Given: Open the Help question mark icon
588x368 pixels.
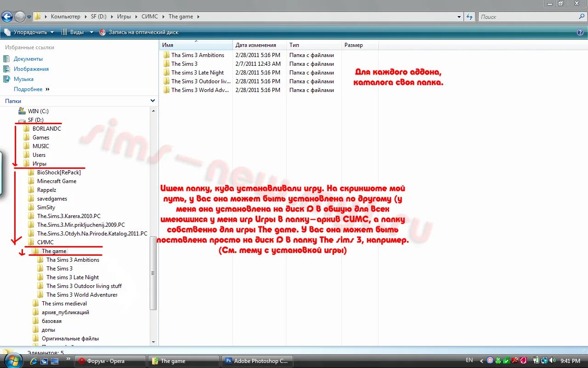Looking at the screenshot, I should [580, 32].
